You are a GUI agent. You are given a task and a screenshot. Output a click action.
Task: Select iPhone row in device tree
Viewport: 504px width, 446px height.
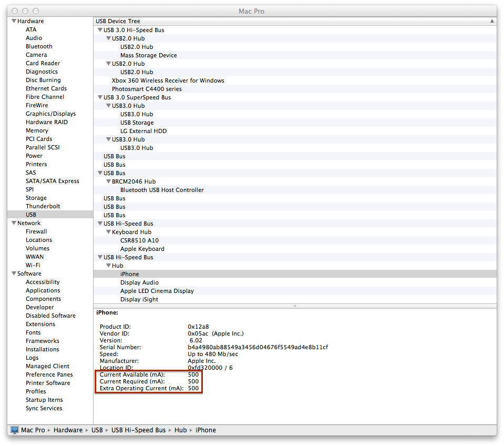[295, 274]
